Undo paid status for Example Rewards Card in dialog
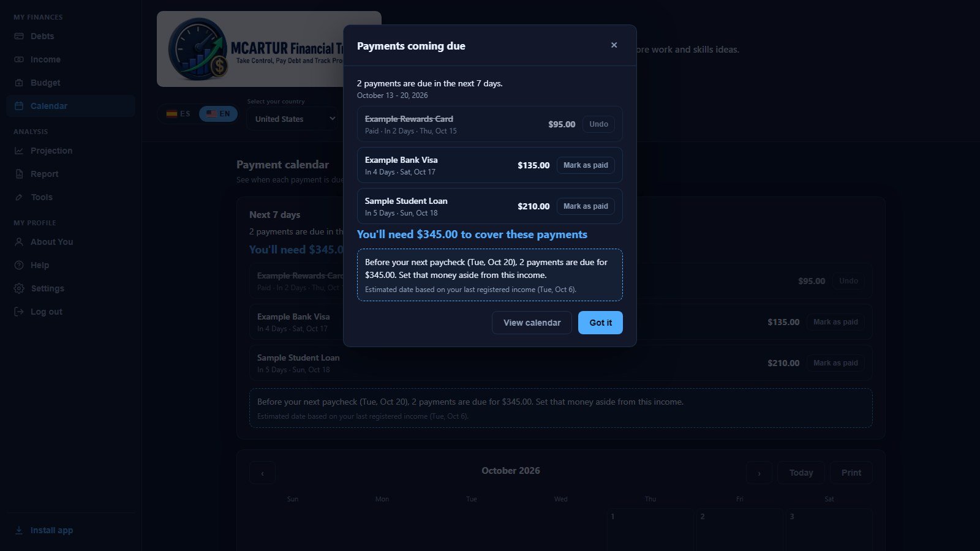 coord(598,124)
